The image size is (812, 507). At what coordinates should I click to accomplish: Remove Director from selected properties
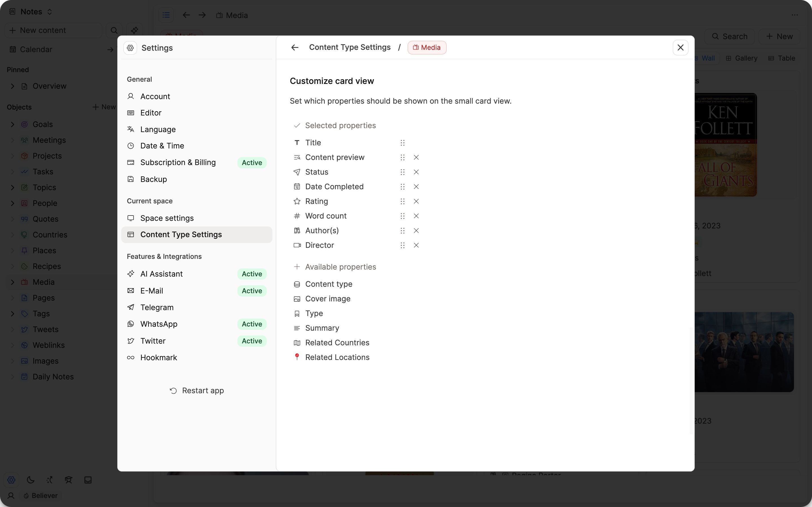click(x=416, y=245)
